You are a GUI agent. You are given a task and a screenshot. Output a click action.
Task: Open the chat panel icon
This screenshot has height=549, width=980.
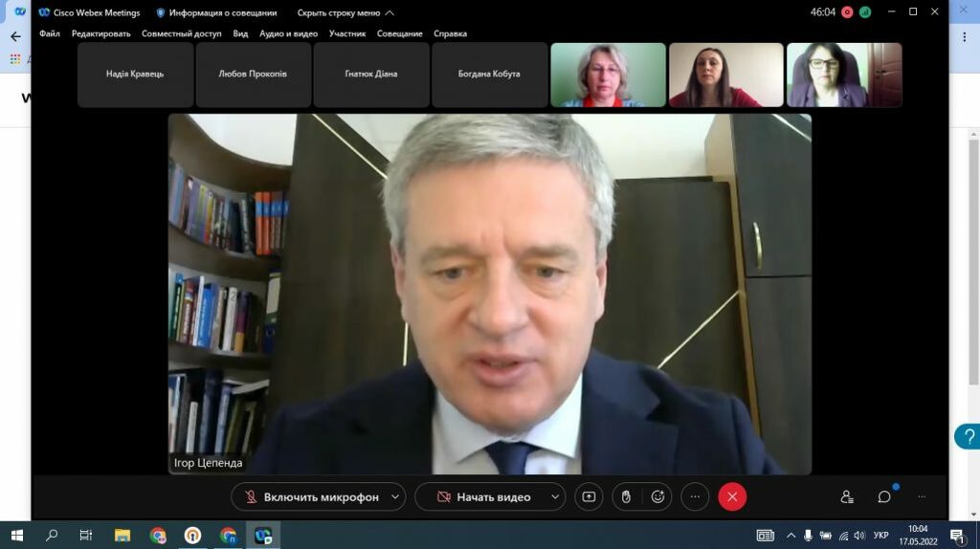(884, 496)
